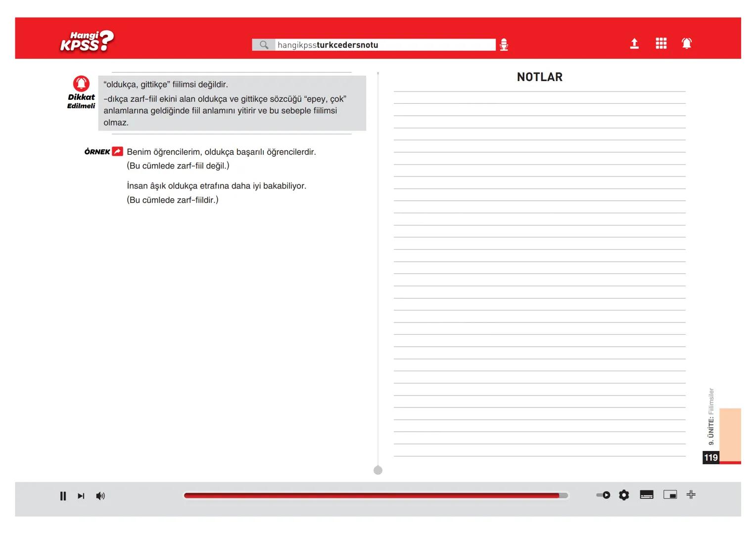Toggle subtitles with the captions icon
Viewport: 756px width, 534px height.
tap(647, 495)
